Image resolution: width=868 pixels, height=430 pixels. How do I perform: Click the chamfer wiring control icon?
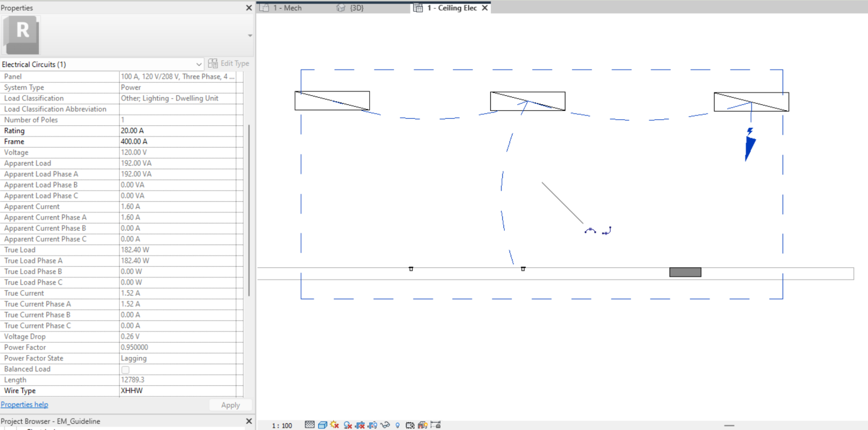point(607,231)
